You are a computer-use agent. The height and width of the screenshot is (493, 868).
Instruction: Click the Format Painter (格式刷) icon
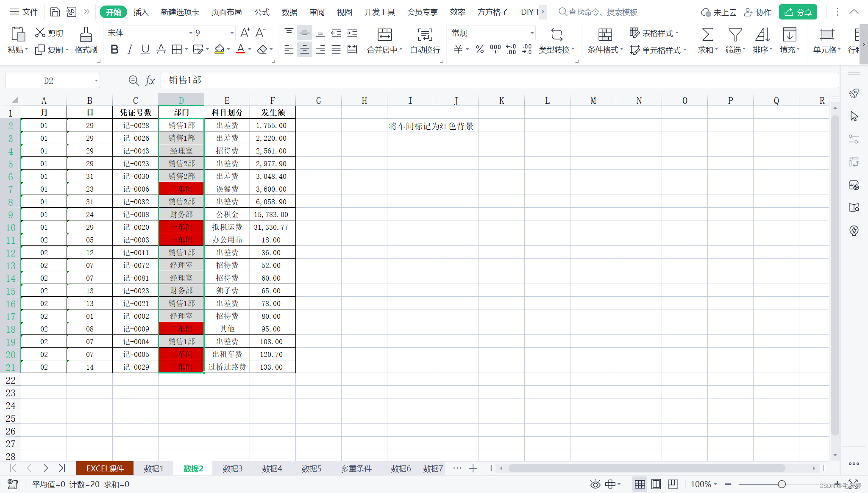[x=86, y=35]
